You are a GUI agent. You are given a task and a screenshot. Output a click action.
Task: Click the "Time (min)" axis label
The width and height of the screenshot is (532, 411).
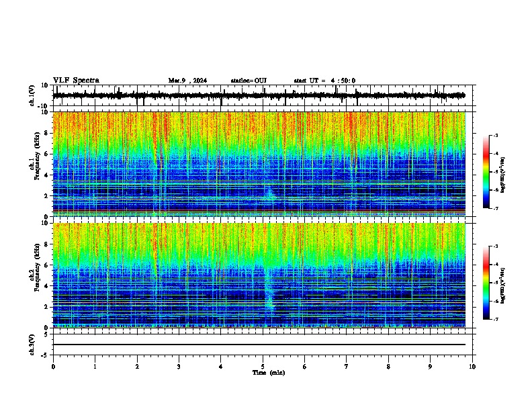click(x=269, y=373)
